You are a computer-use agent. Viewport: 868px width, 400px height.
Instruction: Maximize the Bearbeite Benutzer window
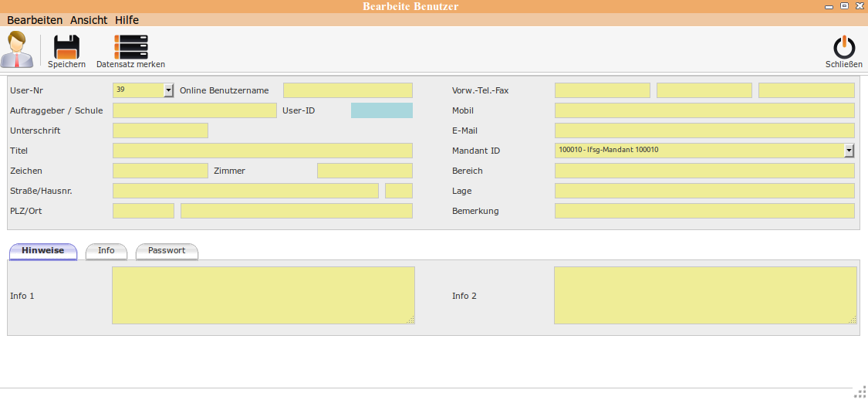(x=844, y=5)
